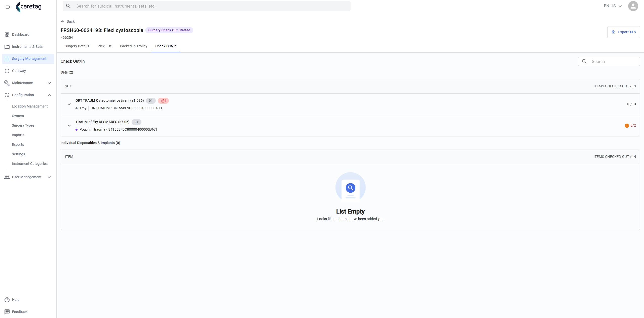Click the 01 badge on ORT TRAUM set
This screenshot has width=644, height=318.
150,101
